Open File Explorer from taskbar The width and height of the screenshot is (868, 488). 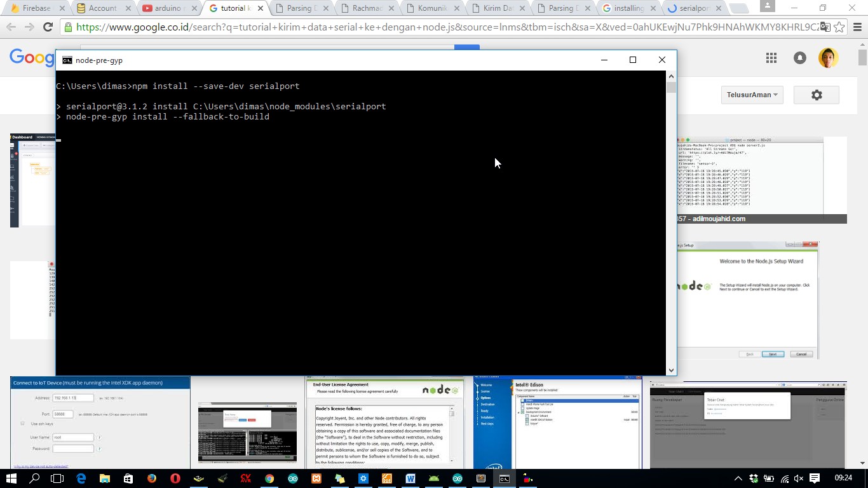104,478
